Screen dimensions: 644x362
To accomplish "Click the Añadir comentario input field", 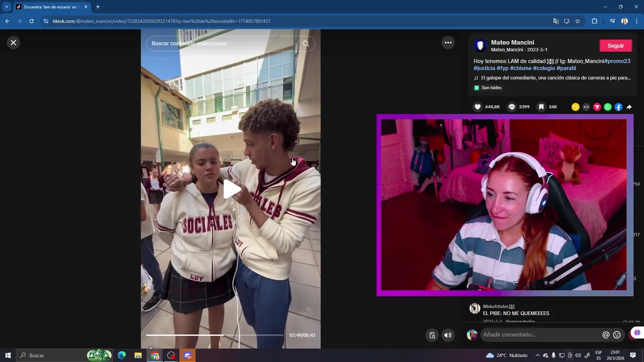I will click(541, 335).
